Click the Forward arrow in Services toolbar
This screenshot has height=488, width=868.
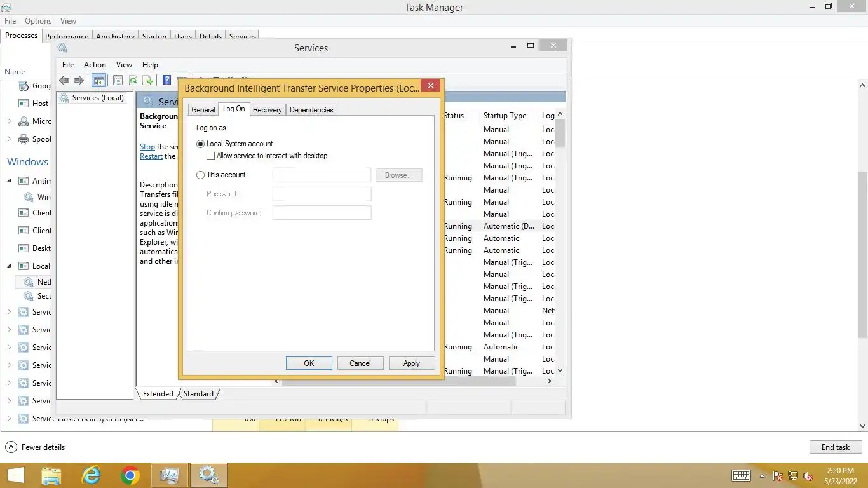coord(79,80)
